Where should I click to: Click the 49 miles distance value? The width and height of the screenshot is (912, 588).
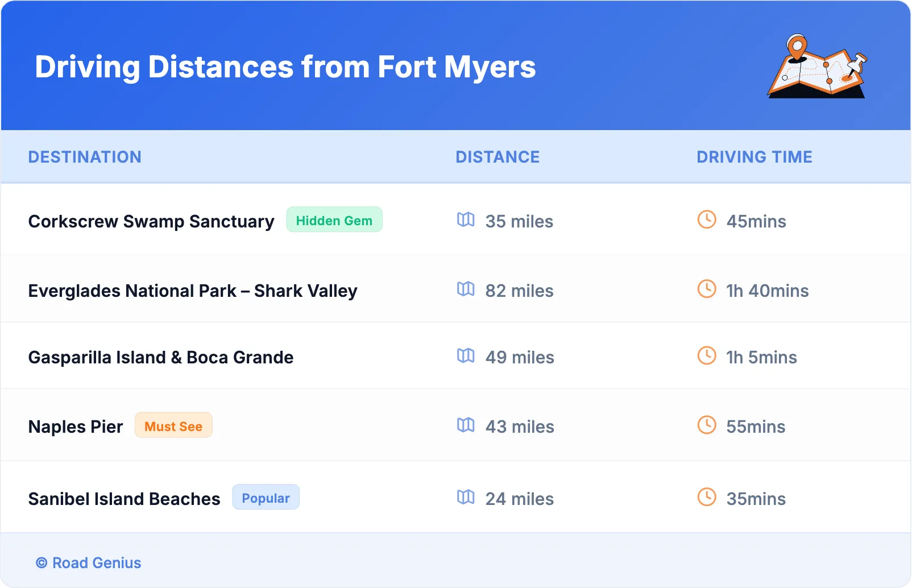(x=520, y=357)
